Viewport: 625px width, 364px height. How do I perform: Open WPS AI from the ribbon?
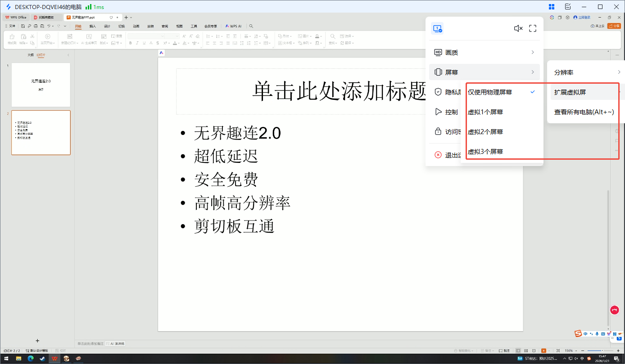233,26
